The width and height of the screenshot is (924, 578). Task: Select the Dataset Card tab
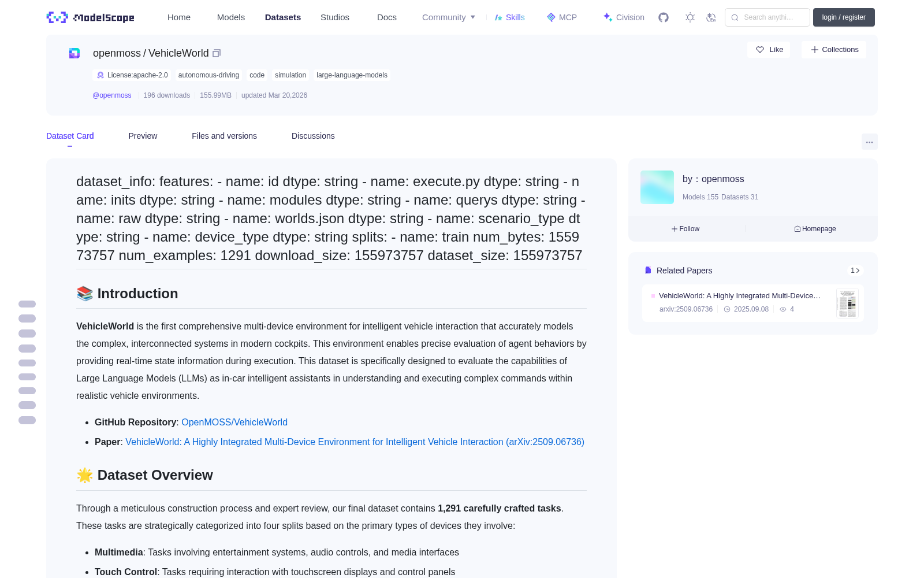70,136
